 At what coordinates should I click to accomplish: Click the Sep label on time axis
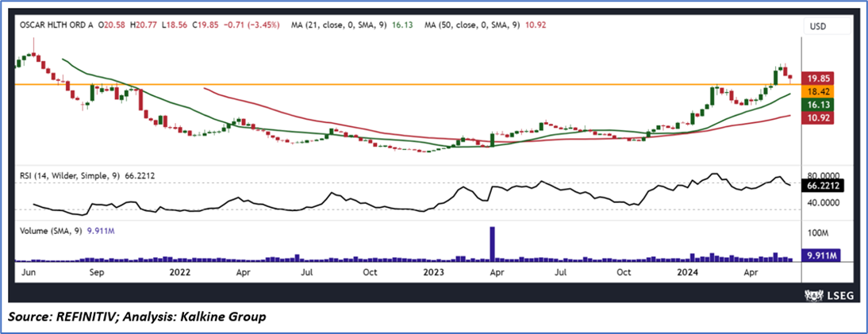tap(97, 273)
